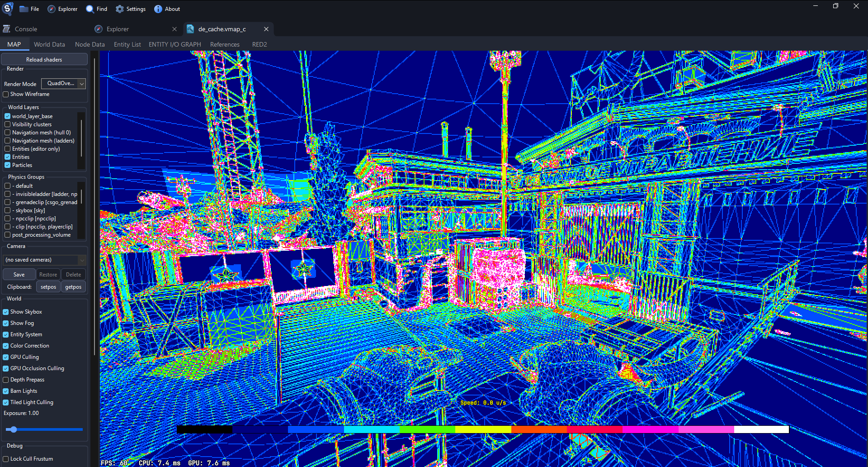The height and width of the screenshot is (467, 868).
Task: Open the Node Data tab
Action: point(90,44)
